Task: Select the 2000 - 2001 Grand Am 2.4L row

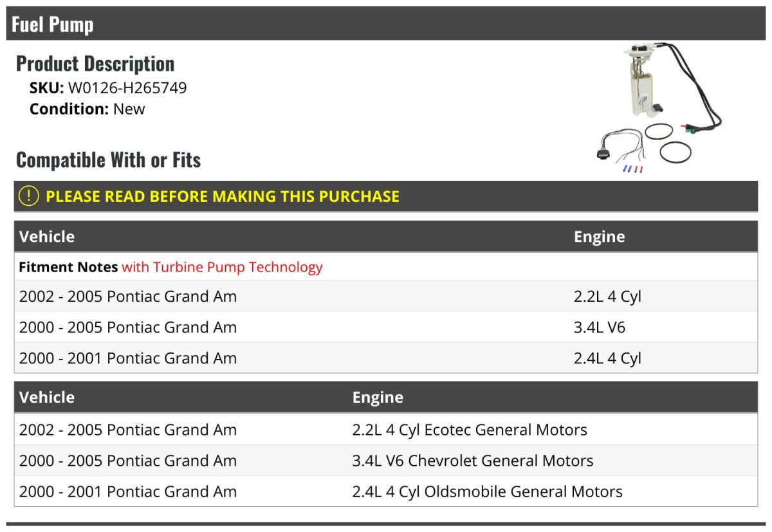Action: (x=386, y=358)
